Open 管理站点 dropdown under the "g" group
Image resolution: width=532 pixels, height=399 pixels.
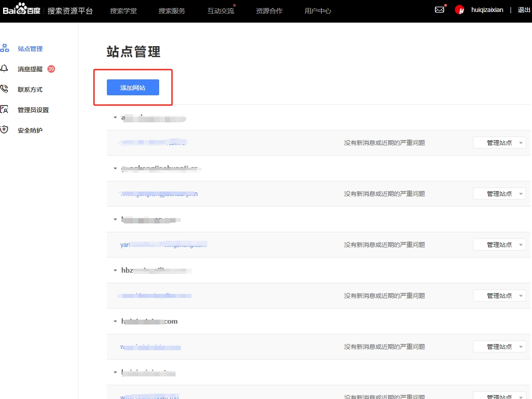tap(500, 194)
